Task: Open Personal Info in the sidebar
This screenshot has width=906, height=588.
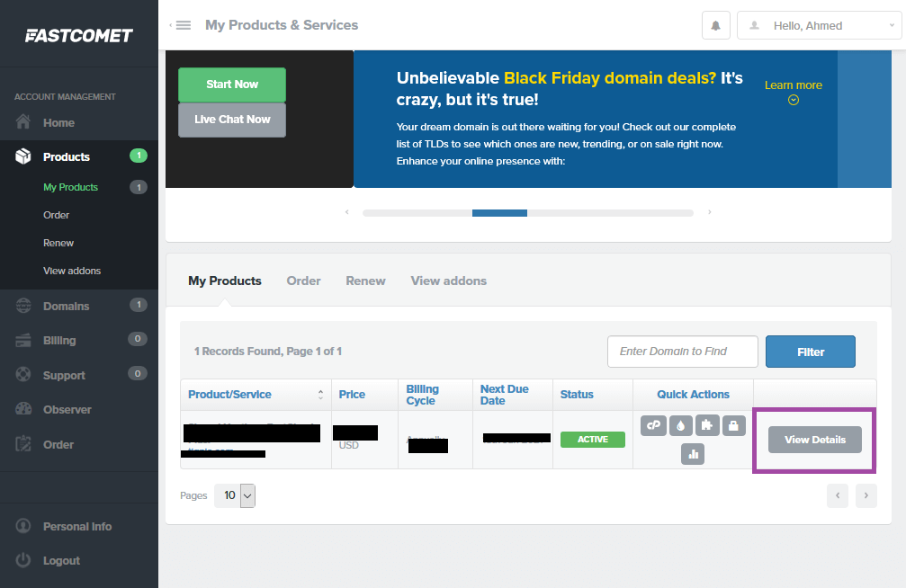Action: pos(78,526)
